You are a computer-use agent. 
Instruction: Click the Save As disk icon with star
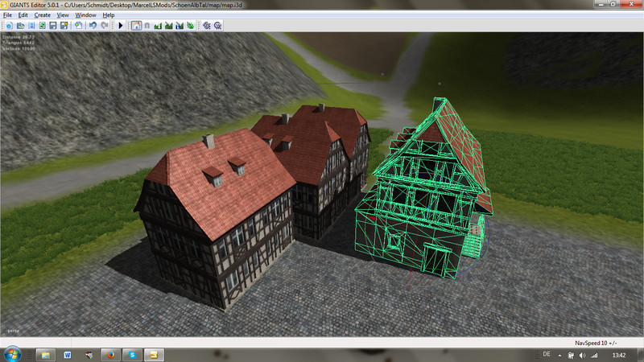coord(64,26)
